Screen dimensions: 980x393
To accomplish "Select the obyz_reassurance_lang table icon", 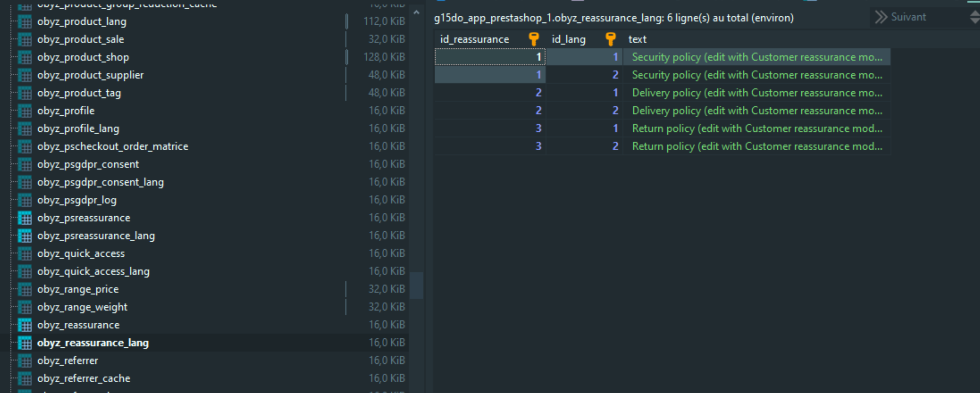I will tap(25, 342).
